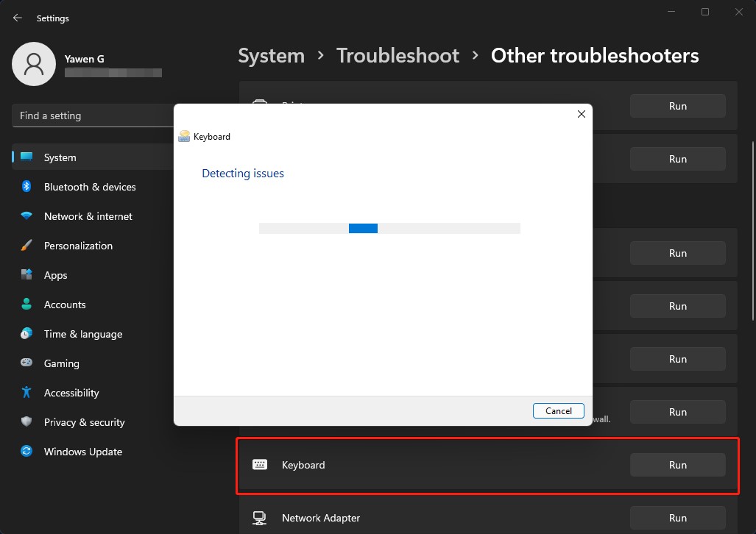Image resolution: width=756 pixels, height=534 pixels.
Task: Select System in the sidebar
Action: pos(59,157)
